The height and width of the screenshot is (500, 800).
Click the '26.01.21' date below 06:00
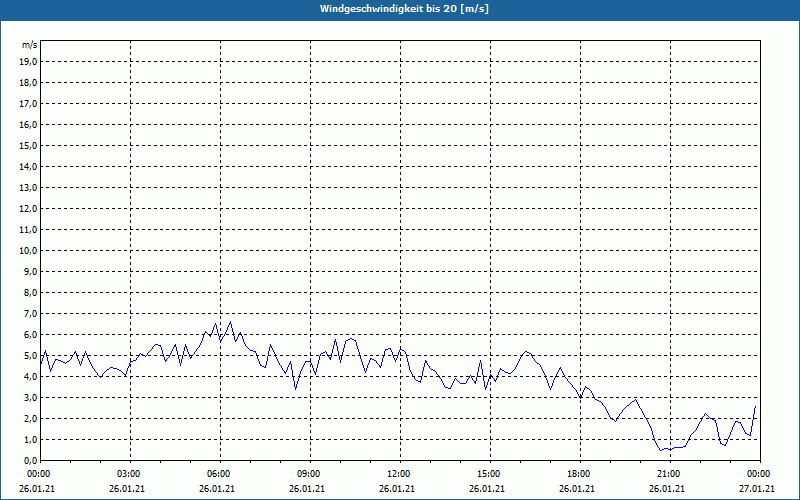click(x=217, y=488)
